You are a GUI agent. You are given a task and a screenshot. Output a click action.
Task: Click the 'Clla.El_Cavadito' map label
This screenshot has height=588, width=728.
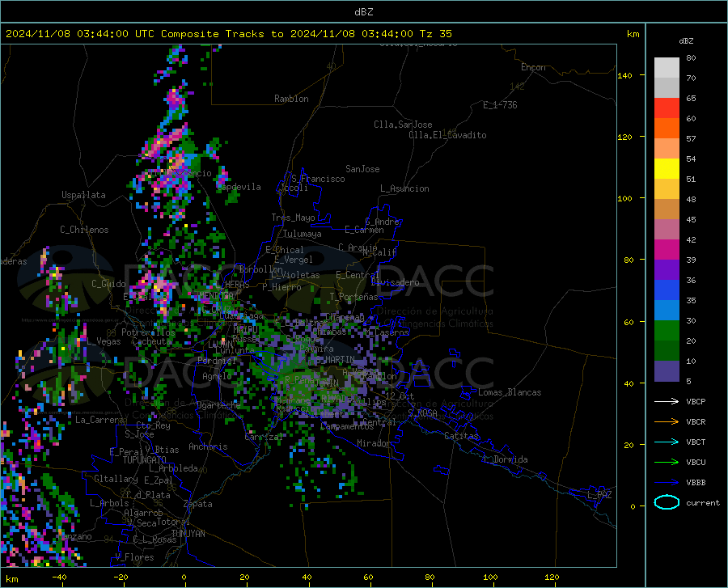[x=447, y=135]
